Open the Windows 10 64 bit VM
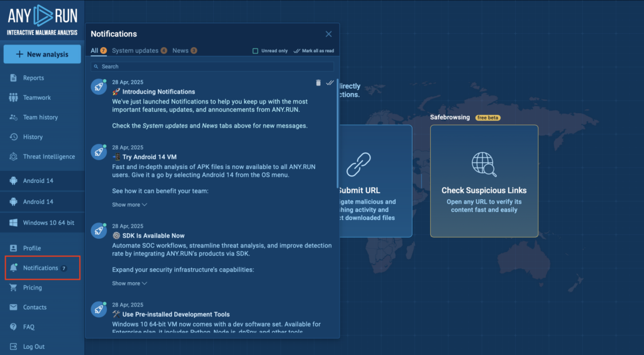 coord(48,222)
